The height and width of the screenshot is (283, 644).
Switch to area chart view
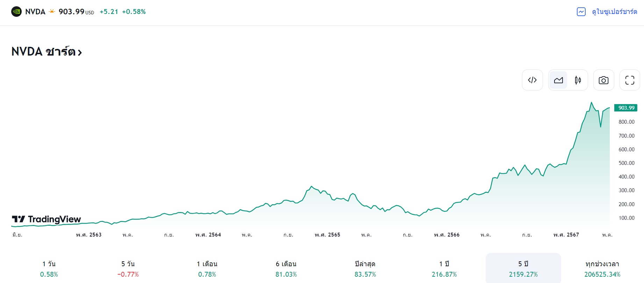tap(558, 80)
